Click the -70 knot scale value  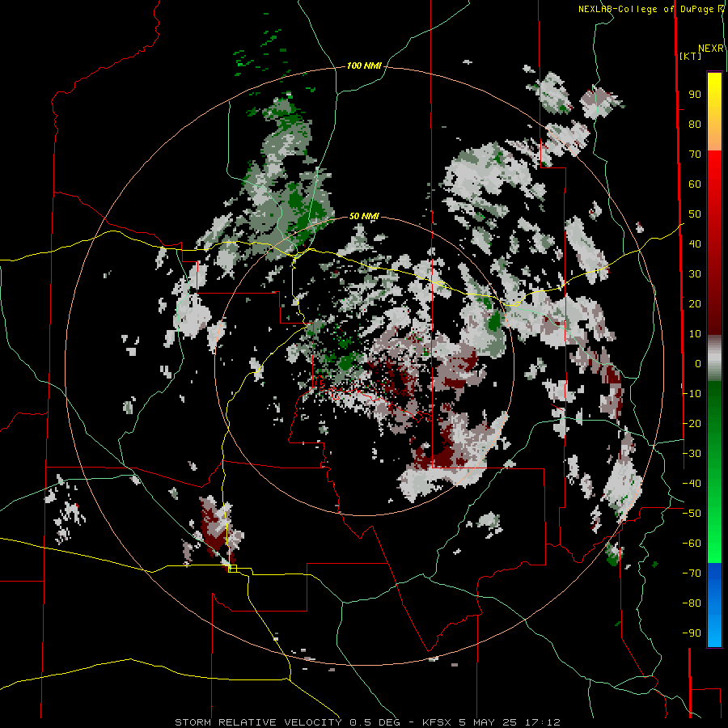[x=692, y=574]
